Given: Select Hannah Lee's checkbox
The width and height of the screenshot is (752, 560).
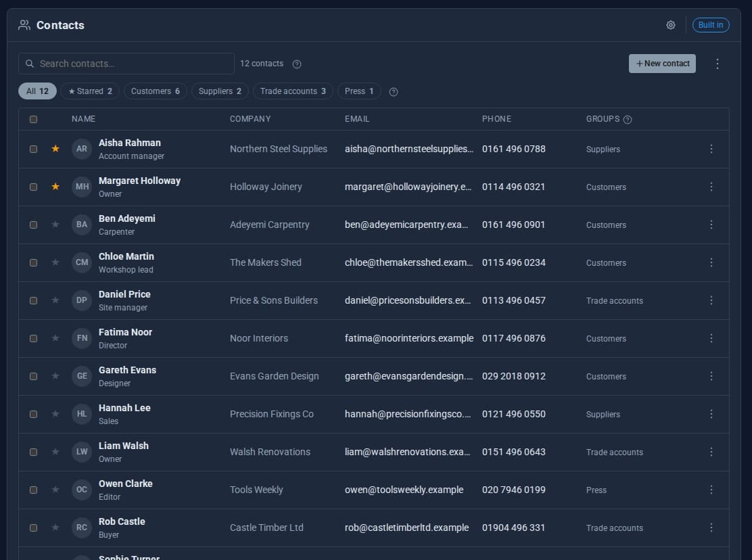Looking at the screenshot, I should 34,414.
